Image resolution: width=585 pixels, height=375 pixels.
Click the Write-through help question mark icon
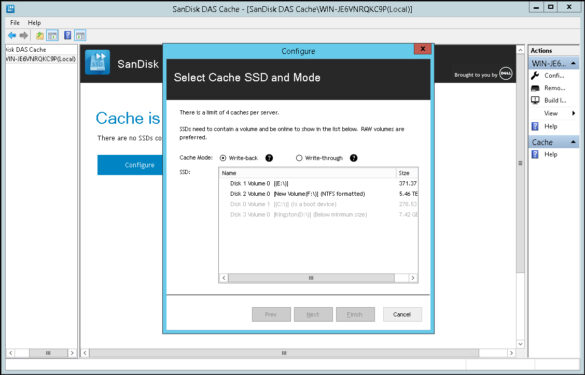click(x=354, y=158)
